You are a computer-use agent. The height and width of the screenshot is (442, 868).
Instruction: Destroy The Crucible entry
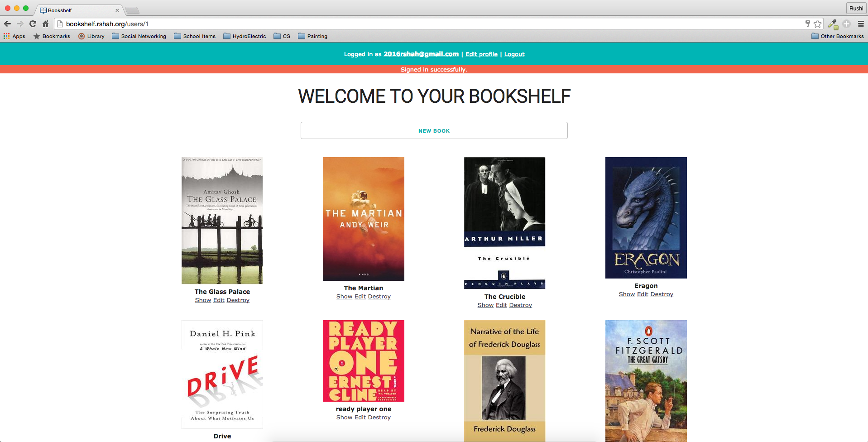[521, 305]
